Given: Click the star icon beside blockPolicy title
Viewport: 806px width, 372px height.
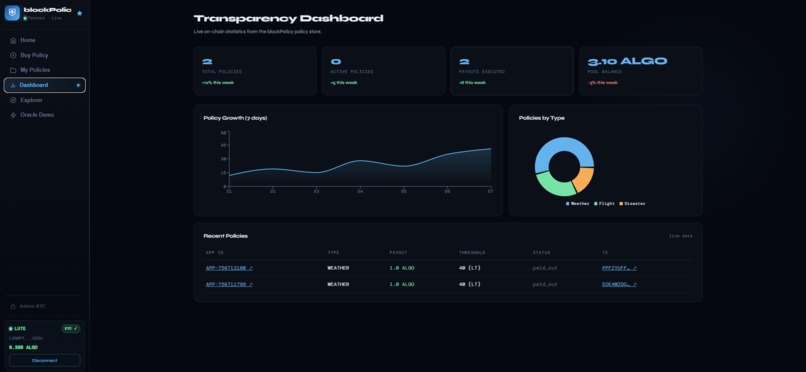Looking at the screenshot, I should coord(80,13).
